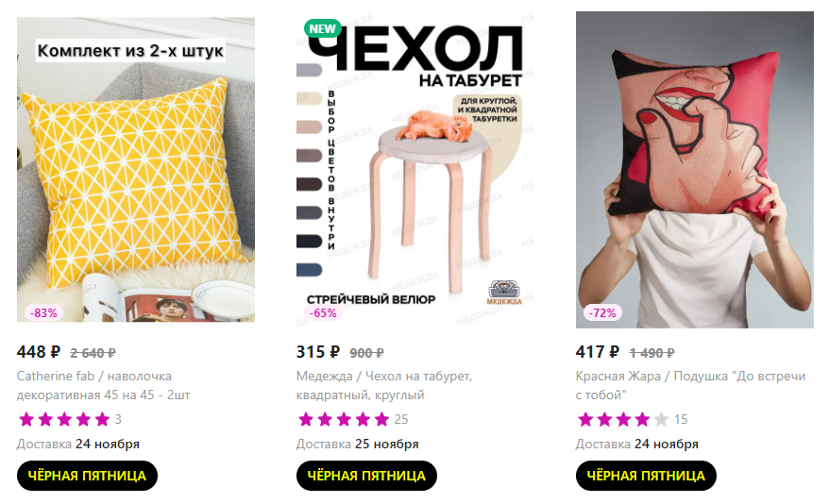The image size is (829, 504).
Task: Open Catherine fab наволочка декоративная link
Action: click(x=103, y=386)
